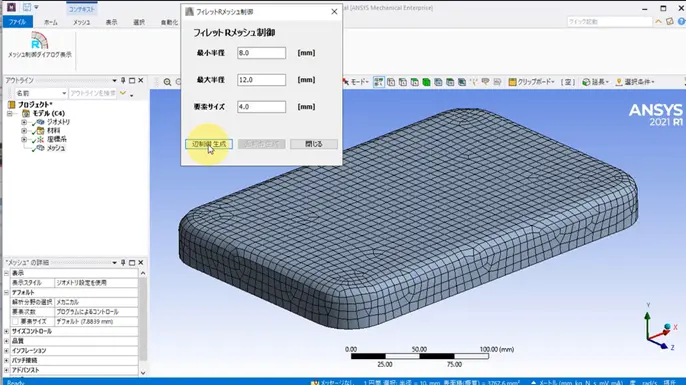Open the clipboard toolbar item
Image resolution: width=686 pixels, height=385 pixels.
click(x=532, y=82)
